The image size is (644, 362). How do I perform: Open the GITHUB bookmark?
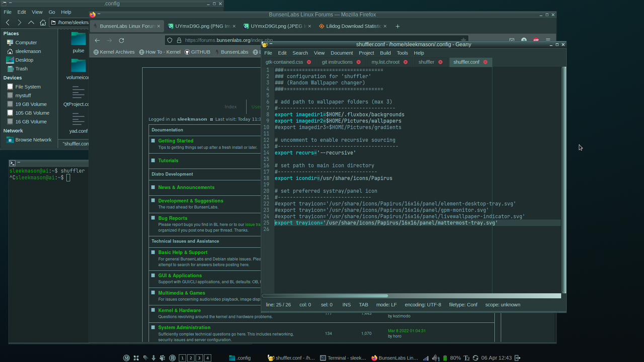click(x=197, y=52)
